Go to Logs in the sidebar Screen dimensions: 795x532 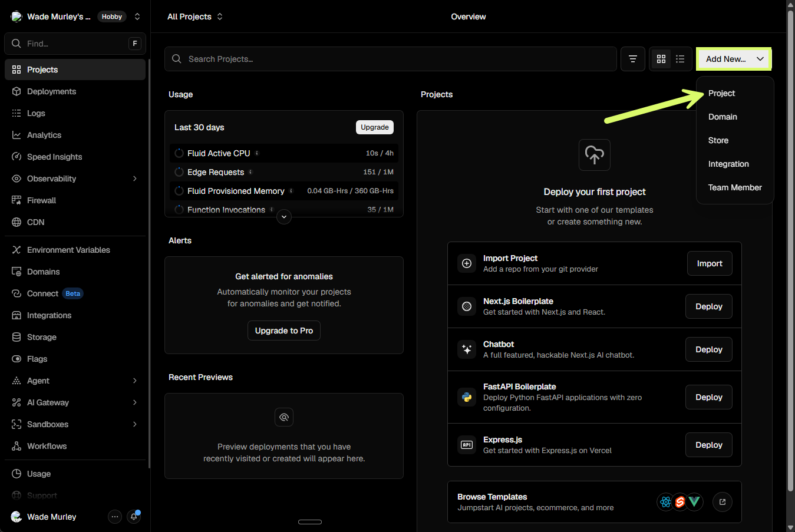[75, 113]
